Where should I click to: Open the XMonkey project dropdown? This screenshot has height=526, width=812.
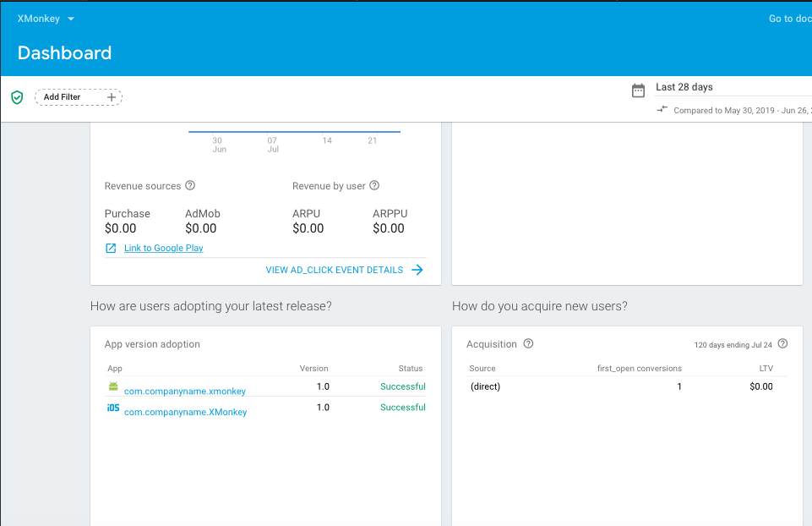click(46, 19)
